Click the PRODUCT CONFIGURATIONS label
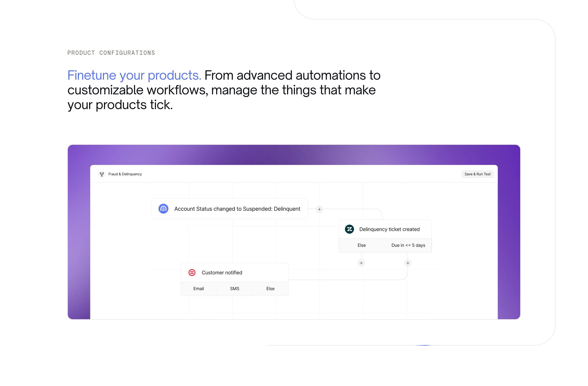 tap(111, 53)
